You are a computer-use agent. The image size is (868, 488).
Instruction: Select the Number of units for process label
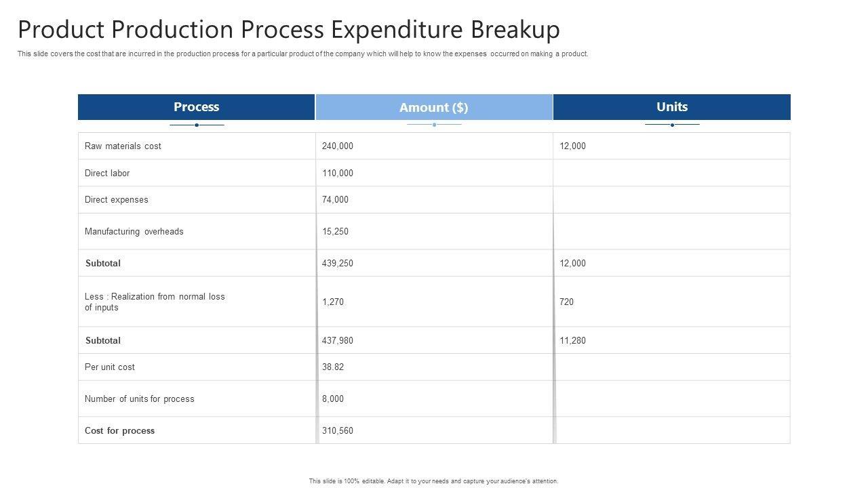140,399
